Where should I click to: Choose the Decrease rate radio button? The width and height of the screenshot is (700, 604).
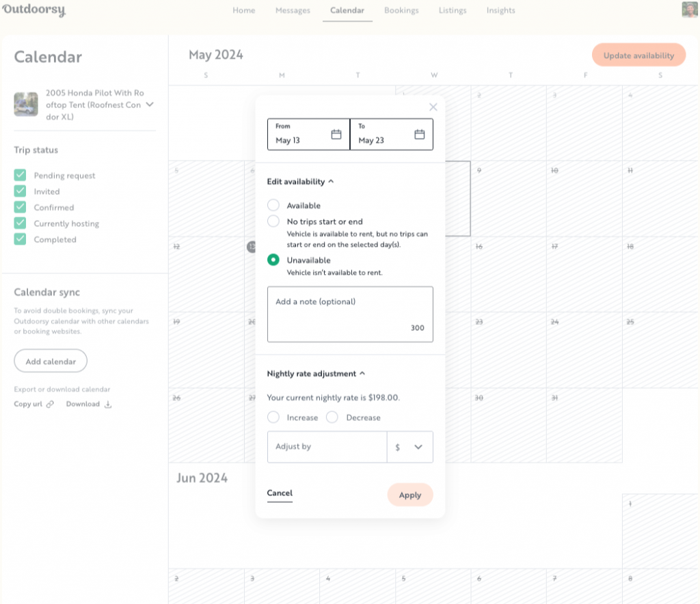pos(332,417)
